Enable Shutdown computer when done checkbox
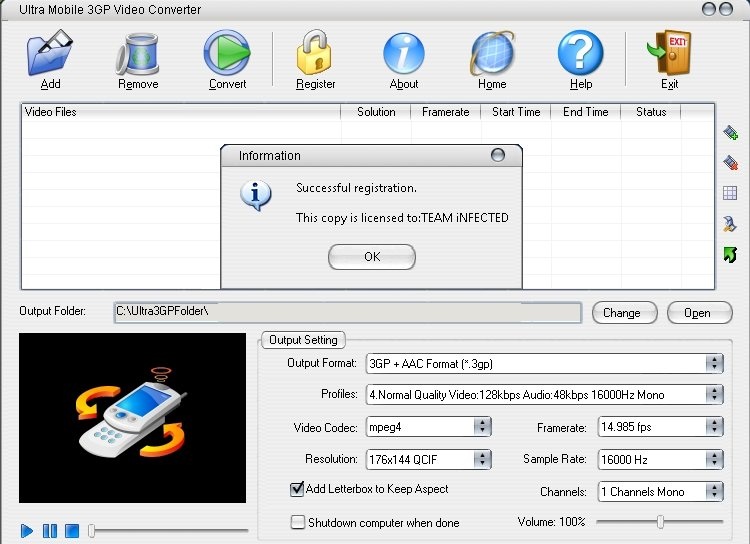The image size is (750, 544). (298, 522)
